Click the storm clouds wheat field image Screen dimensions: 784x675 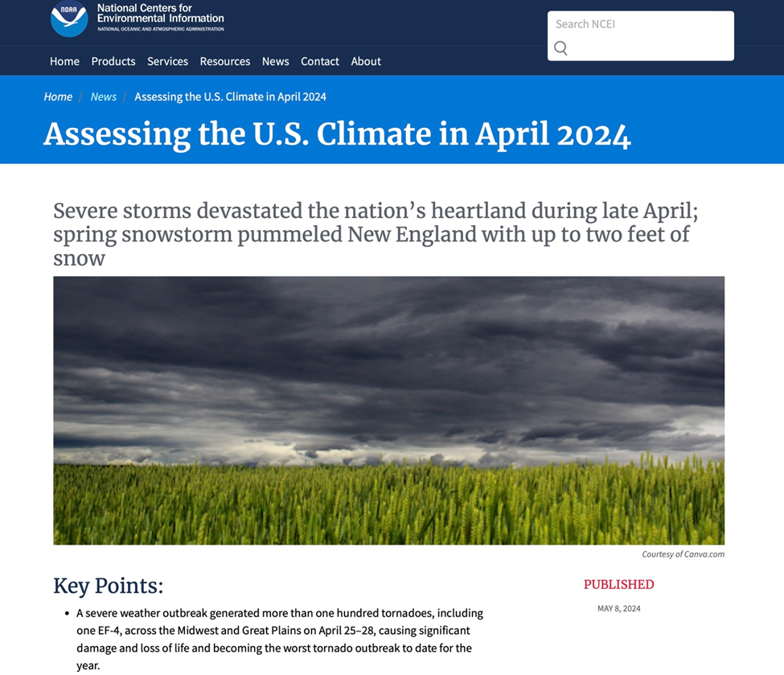pyautogui.click(x=388, y=410)
